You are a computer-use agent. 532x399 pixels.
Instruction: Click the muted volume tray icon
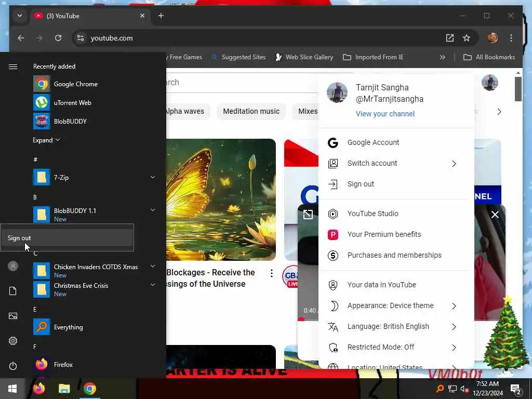(x=464, y=389)
